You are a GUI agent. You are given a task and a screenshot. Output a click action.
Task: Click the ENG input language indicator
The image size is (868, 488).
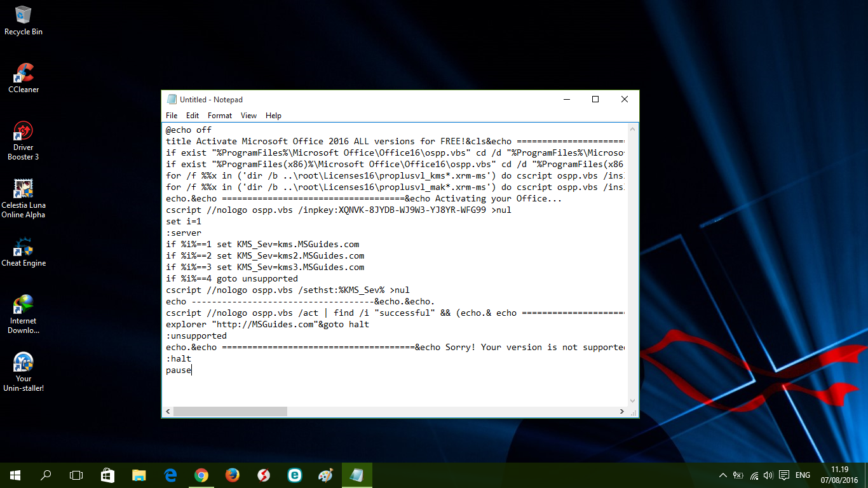point(803,475)
